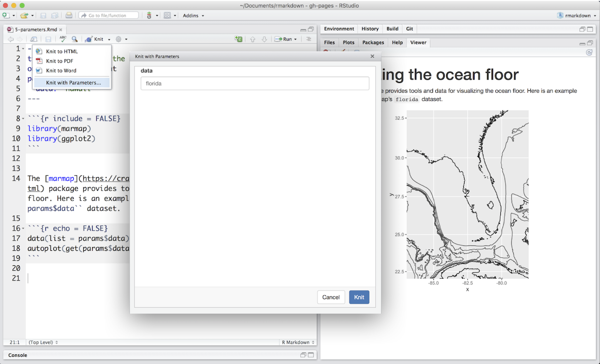The width and height of the screenshot is (600, 364).
Task: Click the workspace panes grid icon
Action: point(167,15)
